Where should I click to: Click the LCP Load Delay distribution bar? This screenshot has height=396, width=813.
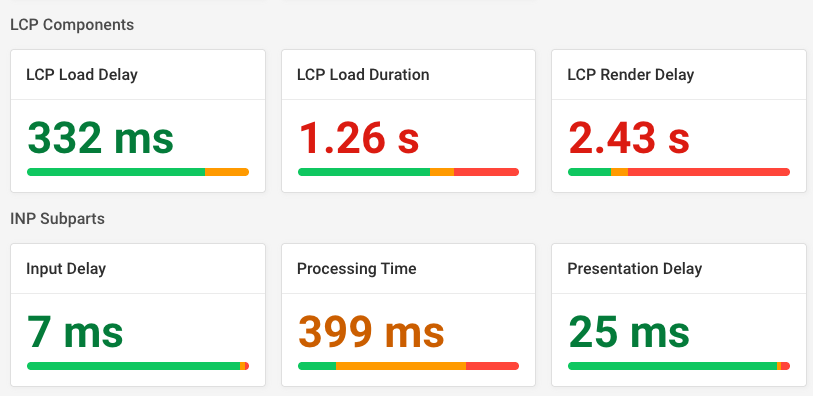point(138,172)
